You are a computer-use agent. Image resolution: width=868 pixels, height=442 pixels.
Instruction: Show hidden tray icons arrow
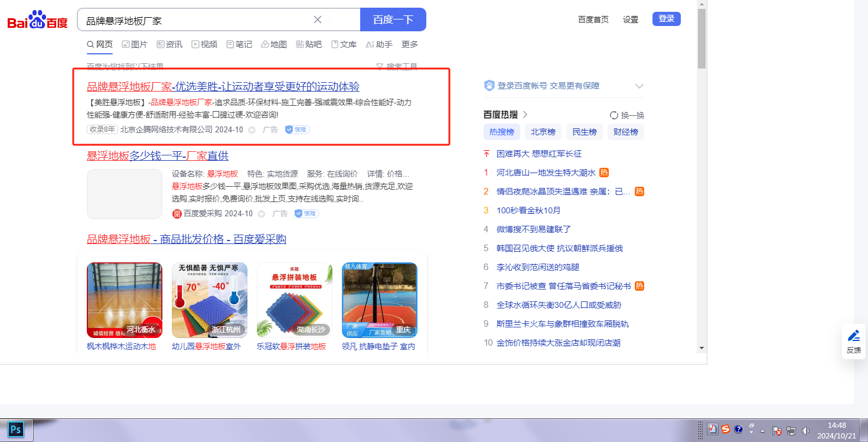point(762,430)
